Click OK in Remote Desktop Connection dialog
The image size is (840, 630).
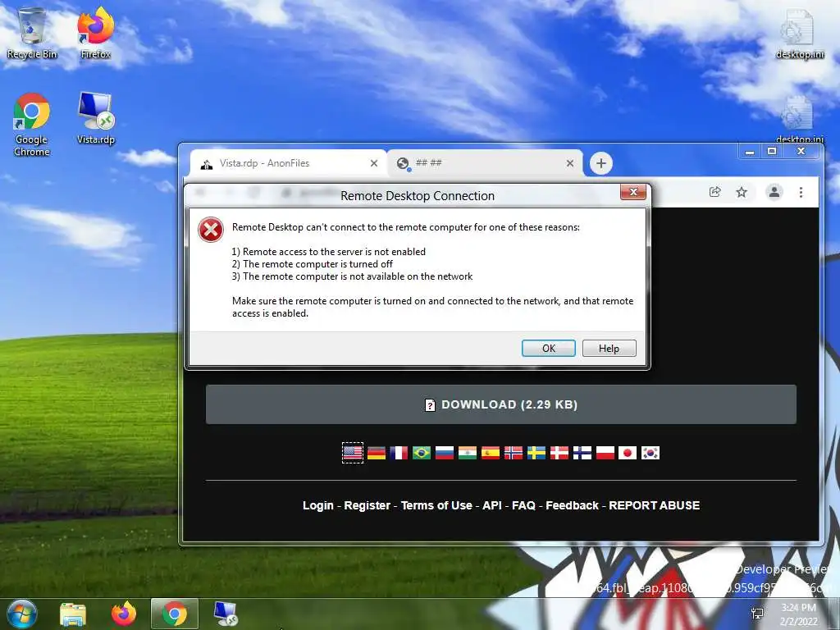tap(549, 348)
